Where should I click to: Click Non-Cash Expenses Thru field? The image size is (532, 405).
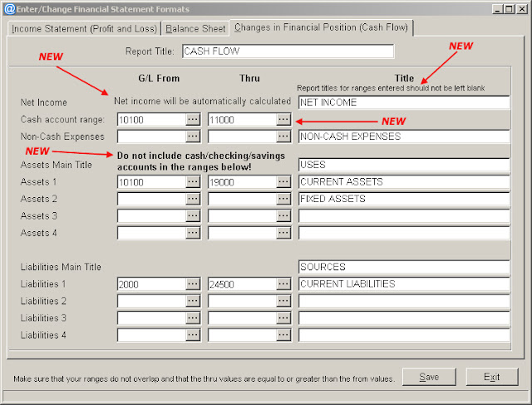(242, 136)
